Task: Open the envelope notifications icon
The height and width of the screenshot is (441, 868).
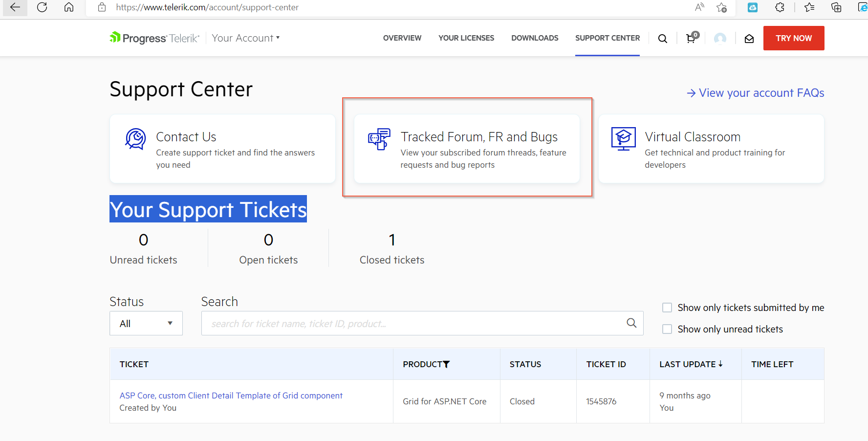Action: 749,39
